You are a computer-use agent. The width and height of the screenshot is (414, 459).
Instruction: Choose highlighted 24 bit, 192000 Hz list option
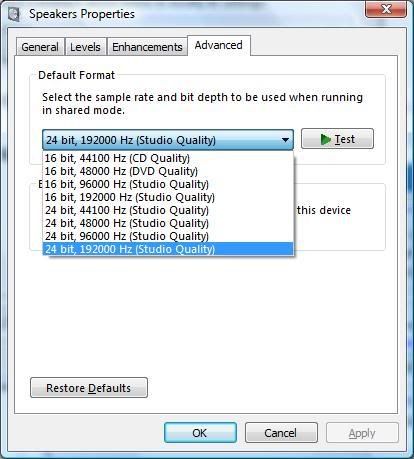[x=168, y=249]
